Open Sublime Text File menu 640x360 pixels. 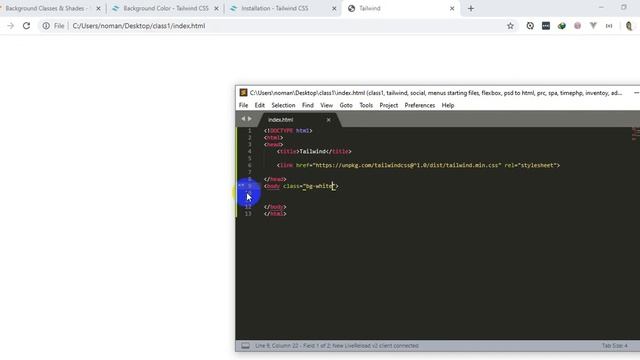point(243,105)
